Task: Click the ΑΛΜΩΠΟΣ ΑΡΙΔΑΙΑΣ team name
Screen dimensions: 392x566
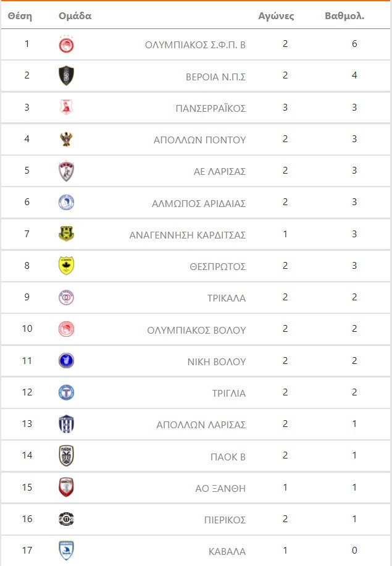Action: pyautogui.click(x=199, y=203)
